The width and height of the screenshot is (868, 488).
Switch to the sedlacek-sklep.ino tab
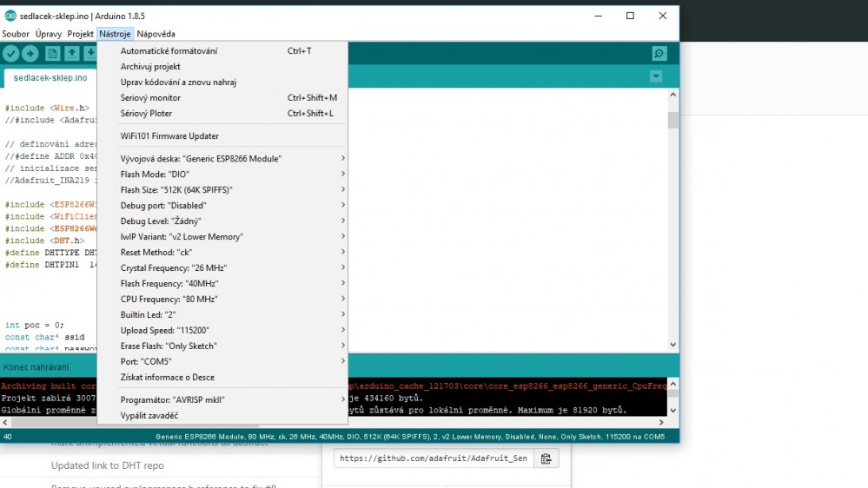50,77
